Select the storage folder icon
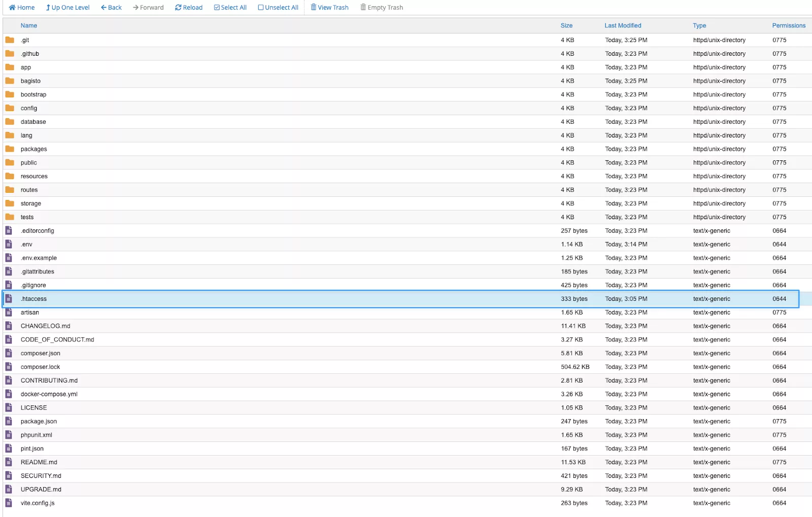The image size is (812, 517). tap(10, 203)
